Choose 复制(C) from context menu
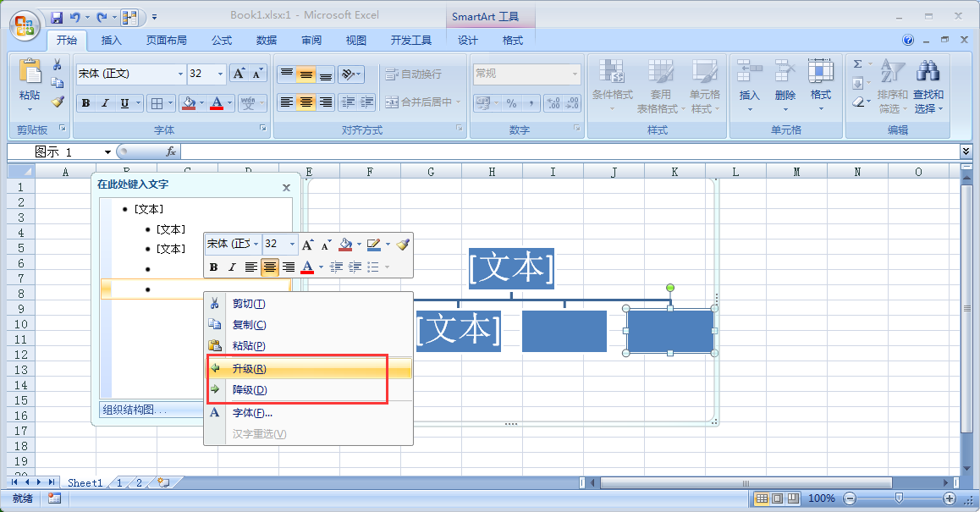 309,325
